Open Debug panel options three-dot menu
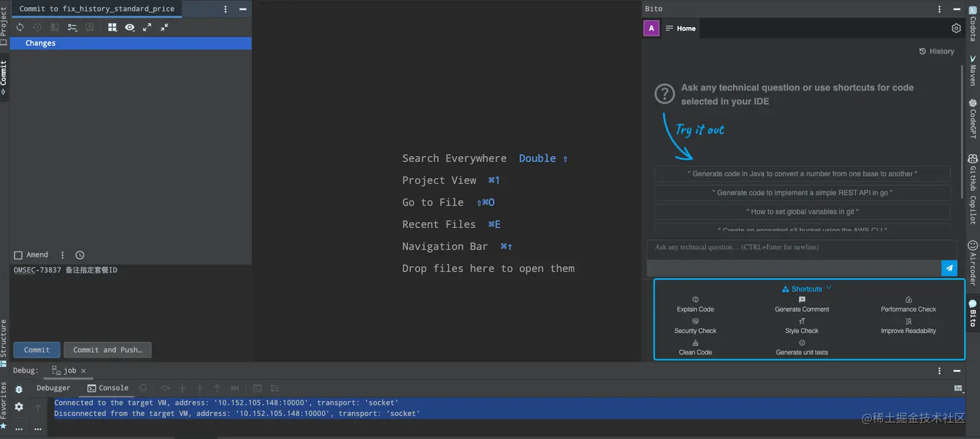Image resolution: width=980 pixels, height=439 pixels. [940, 371]
